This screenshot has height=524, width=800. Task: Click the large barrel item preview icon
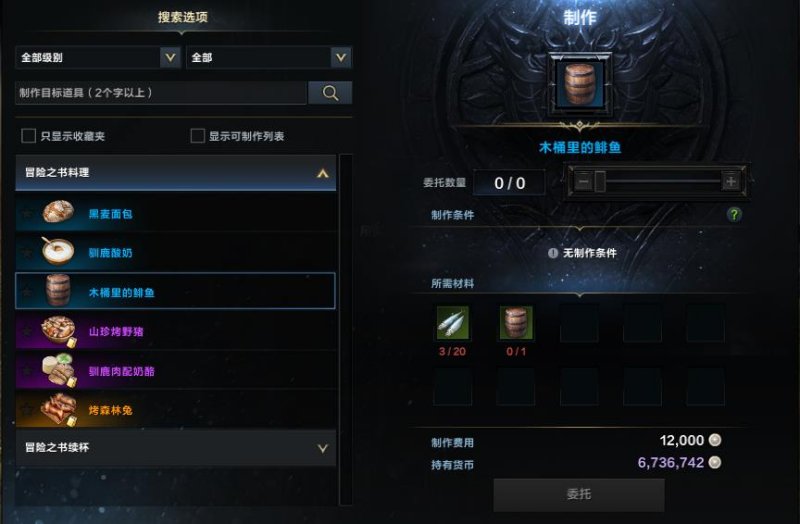coord(580,85)
